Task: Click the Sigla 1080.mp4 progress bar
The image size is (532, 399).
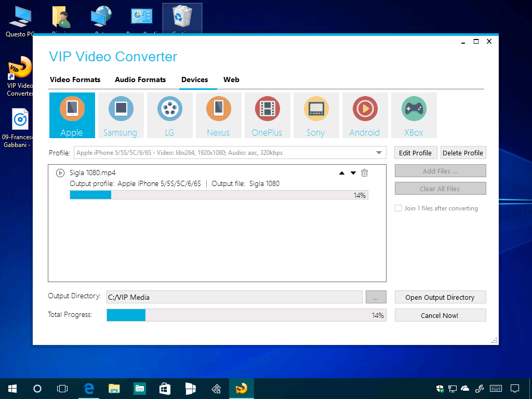Action: [219, 195]
